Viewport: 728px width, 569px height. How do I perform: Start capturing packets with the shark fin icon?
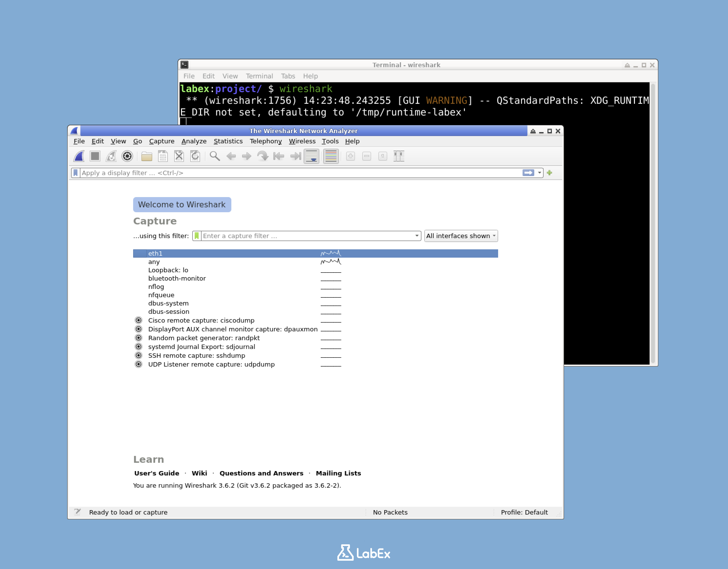78,156
